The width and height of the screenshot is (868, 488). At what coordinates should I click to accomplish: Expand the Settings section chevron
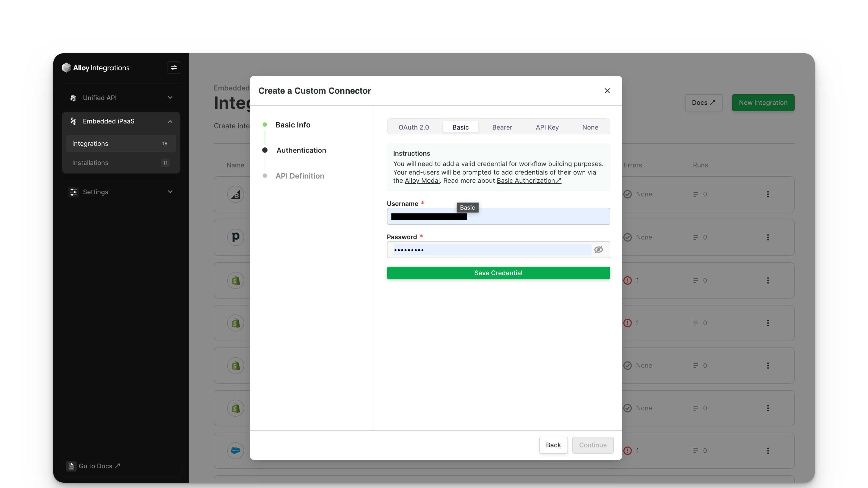[x=170, y=192]
